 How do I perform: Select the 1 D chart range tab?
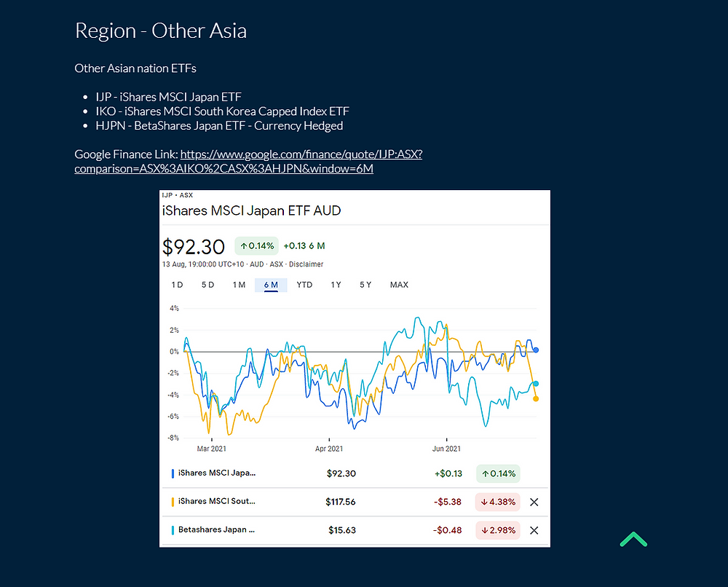coord(177,285)
